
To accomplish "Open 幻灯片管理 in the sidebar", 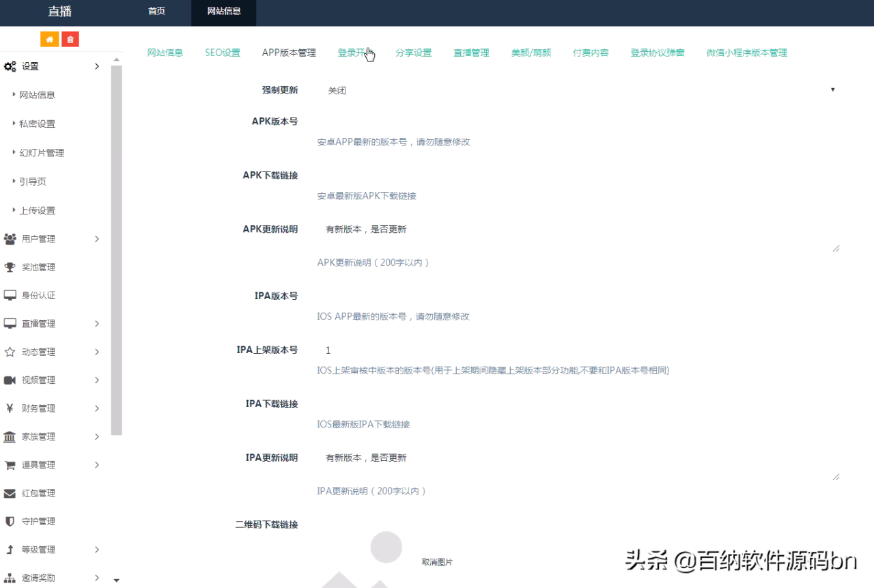I will coord(42,153).
